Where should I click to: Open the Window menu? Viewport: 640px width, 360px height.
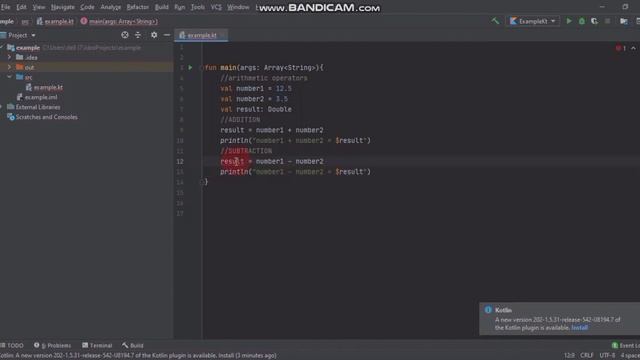click(x=238, y=7)
